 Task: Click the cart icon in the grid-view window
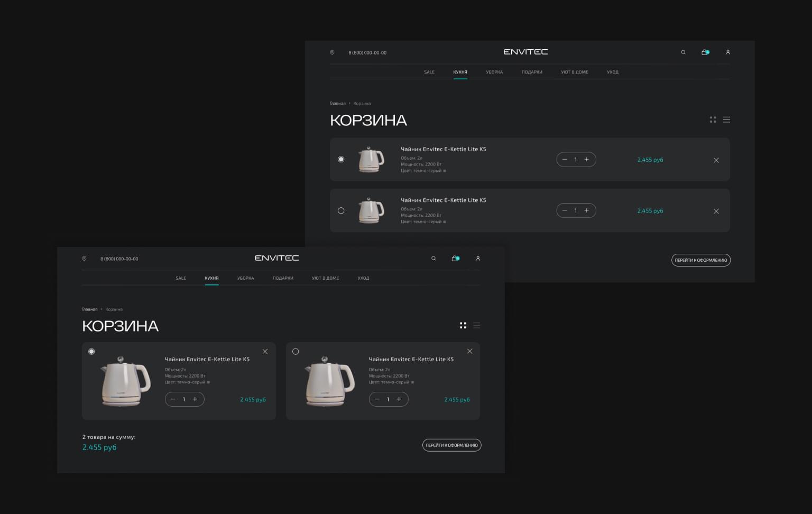pos(455,259)
